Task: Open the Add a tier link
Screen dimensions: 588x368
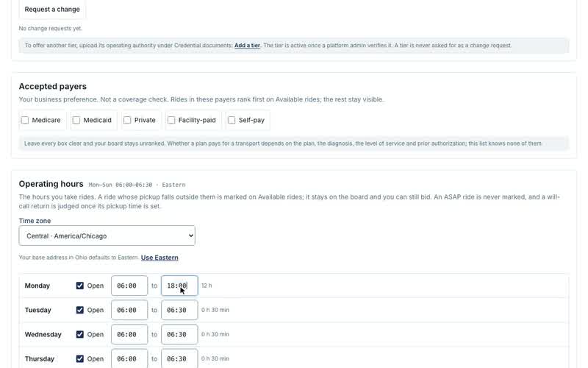Action: click(x=247, y=46)
